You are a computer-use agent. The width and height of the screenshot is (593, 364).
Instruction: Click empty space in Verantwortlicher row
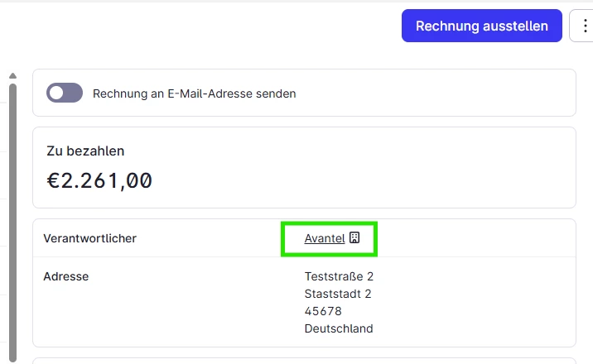[x=473, y=238]
